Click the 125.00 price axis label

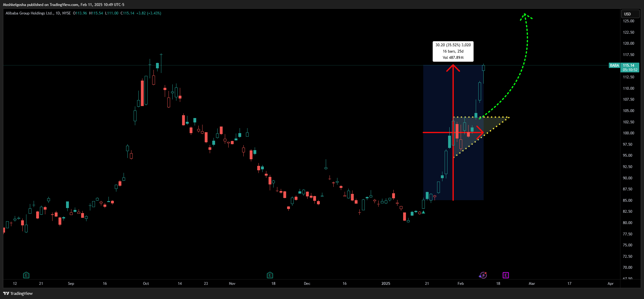click(629, 21)
